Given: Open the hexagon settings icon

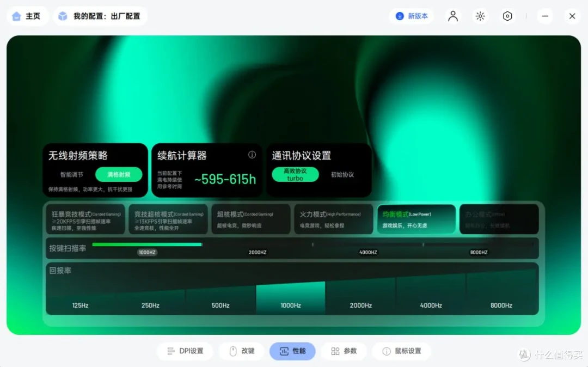Looking at the screenshot, I should pyautogui.click(x=507, y=16).
